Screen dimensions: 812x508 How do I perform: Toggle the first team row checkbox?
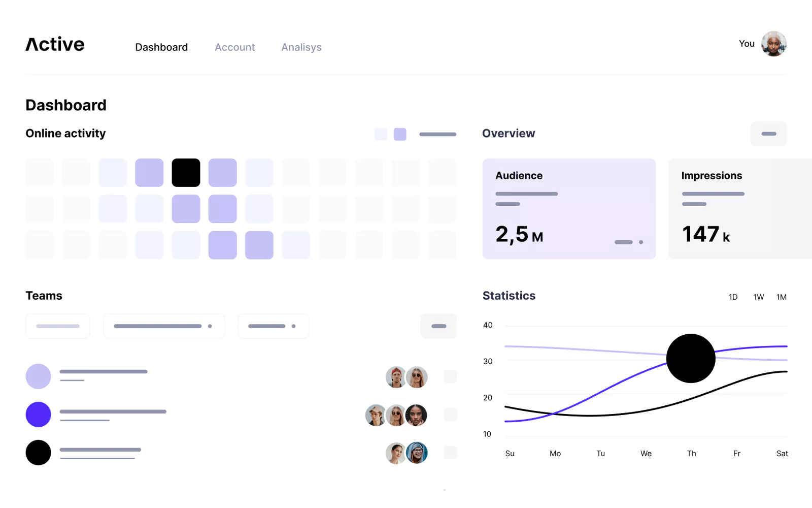(x=450, y=376)
